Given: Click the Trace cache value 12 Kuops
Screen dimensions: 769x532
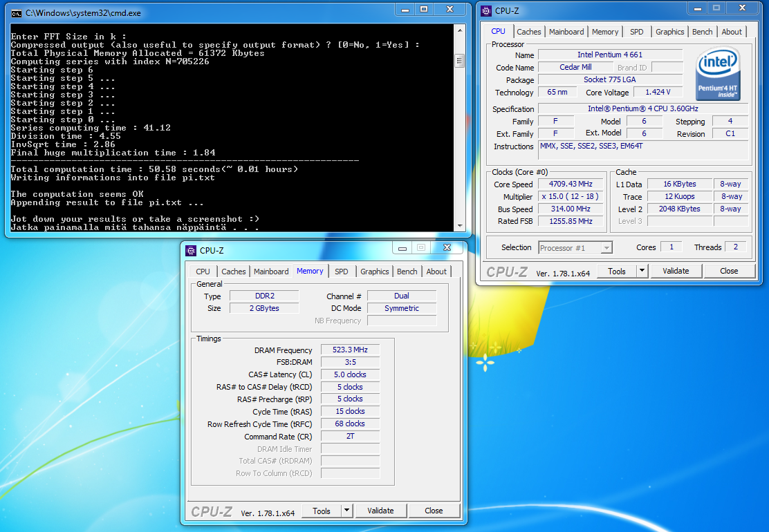Looking at the screenshot, I should 679,196.
